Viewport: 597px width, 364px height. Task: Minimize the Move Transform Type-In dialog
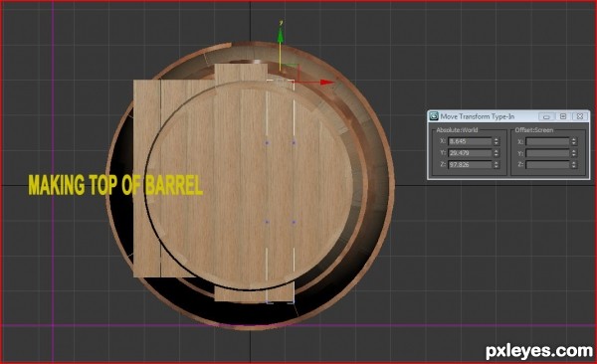point(546,116)
